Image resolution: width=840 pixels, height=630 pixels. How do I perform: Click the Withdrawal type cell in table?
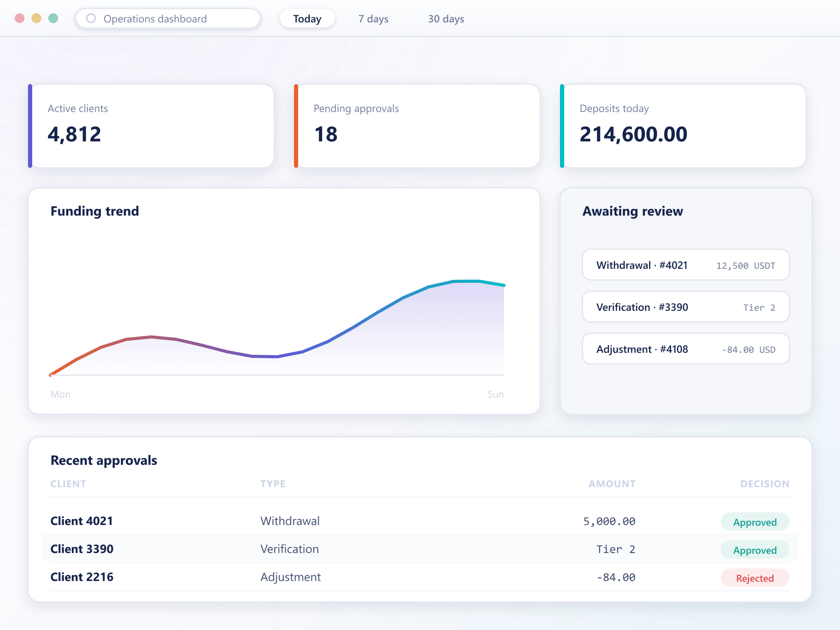(290, 521)
